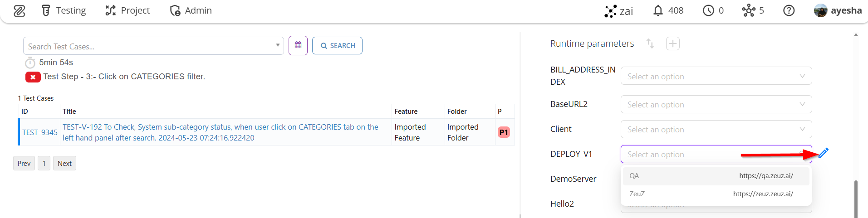Open the TEST-9345 test case link
Image resolution: width=868 pixels, height=218 pixels.
point(40,132)
